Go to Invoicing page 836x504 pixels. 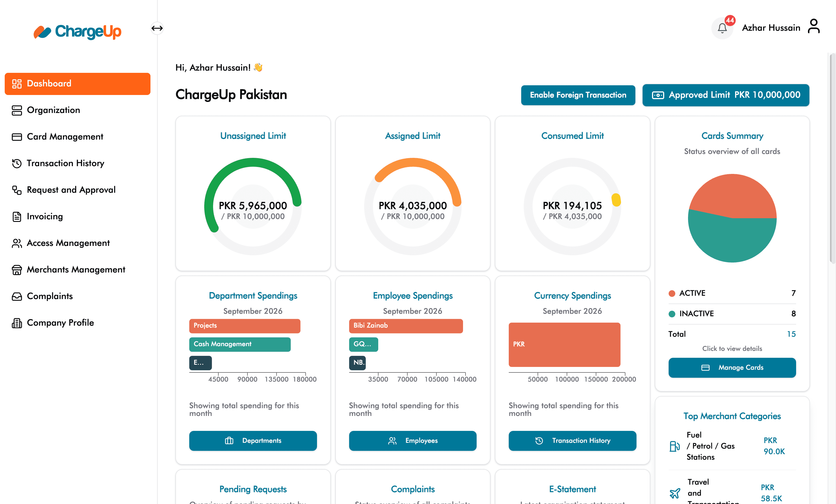tap(77, 217)
